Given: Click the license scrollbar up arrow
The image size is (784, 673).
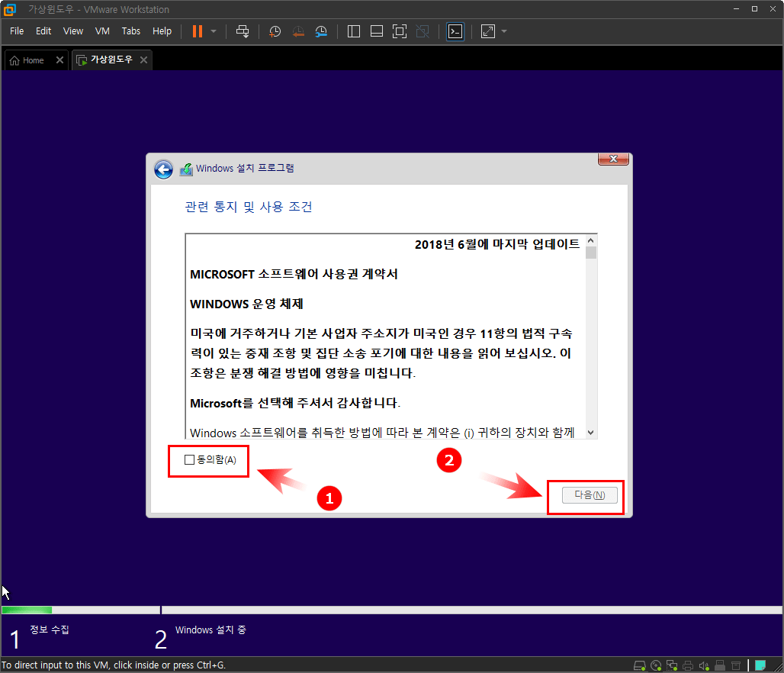Looking at the screenshot, I should [x=591, y=240].
